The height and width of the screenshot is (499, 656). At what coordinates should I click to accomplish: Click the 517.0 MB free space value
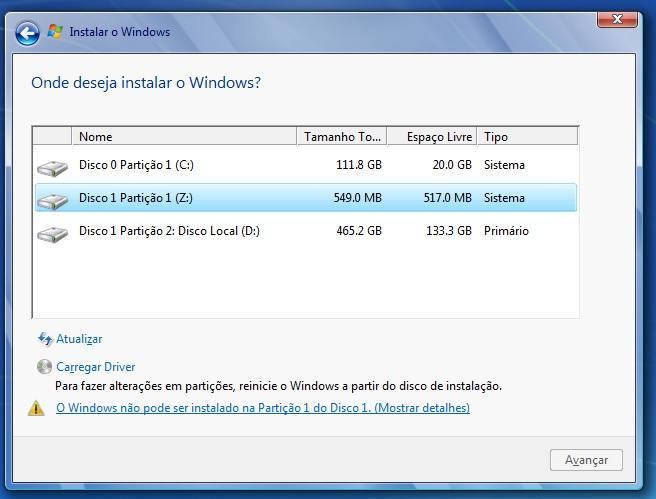[448, 197]
